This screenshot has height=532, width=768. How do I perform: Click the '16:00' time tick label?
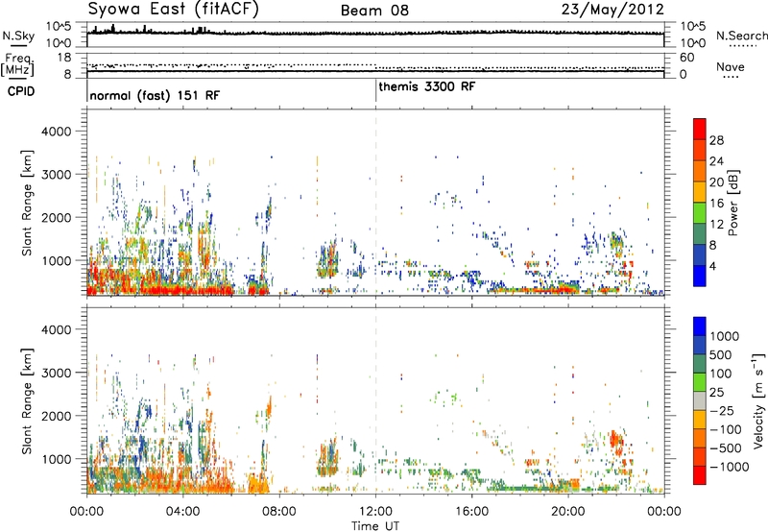471,512
